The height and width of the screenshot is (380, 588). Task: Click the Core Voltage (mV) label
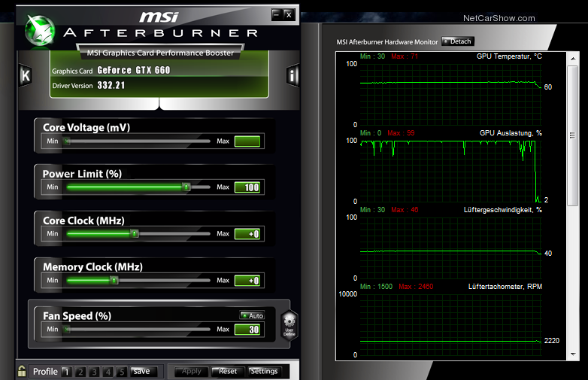[86, 127]
